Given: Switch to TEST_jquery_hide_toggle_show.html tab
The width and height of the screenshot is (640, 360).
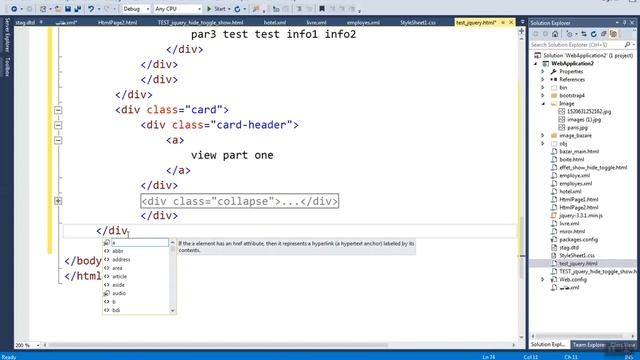Looking at the screenshot, I should [x=200, y=22].
